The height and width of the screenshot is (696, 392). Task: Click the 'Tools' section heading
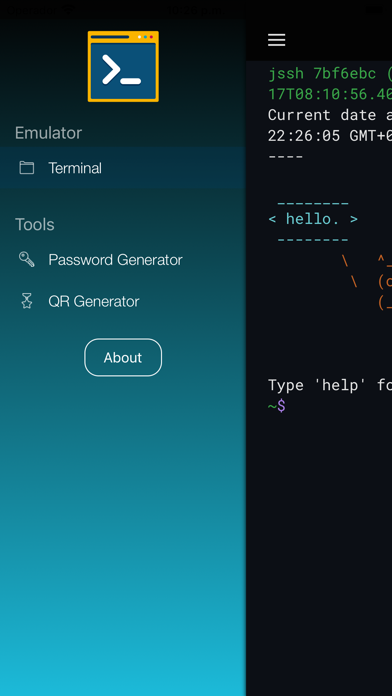35,224
